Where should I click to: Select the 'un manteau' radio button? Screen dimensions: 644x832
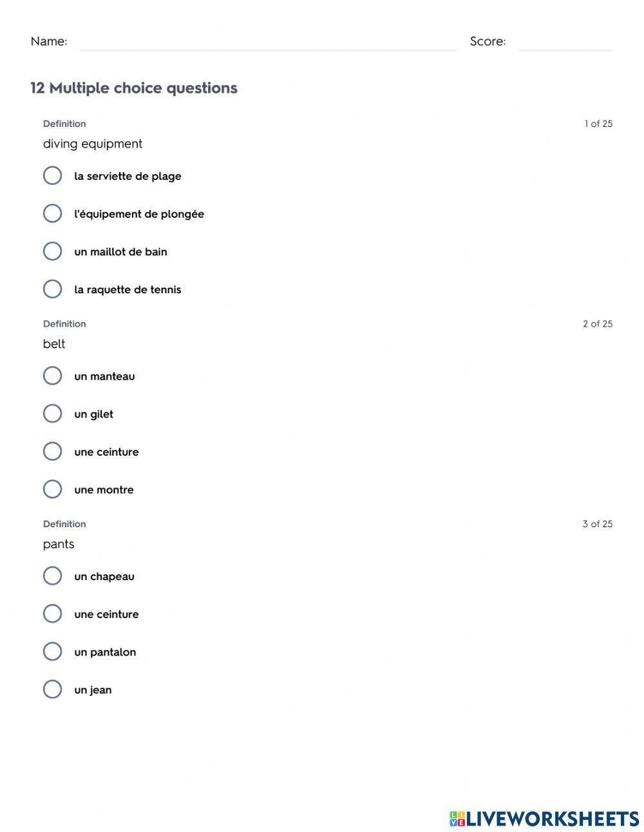(x=52, y=376)
